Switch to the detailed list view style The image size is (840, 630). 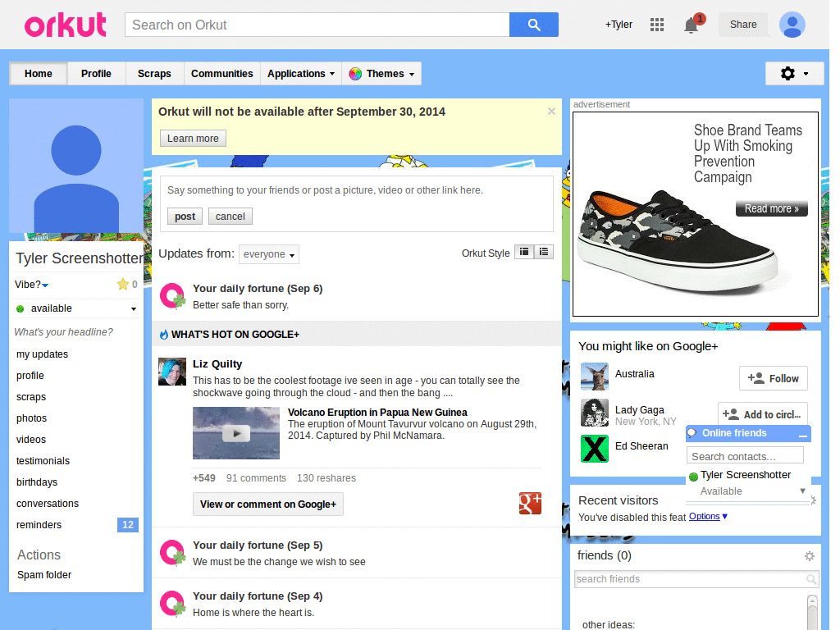pyautogui.click(x=544, y=252)
